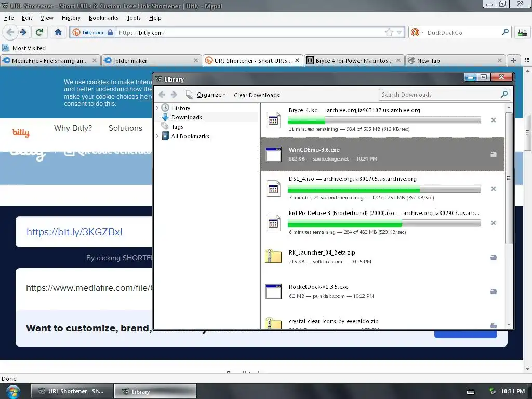Open the Edit menu

point(27,18)
